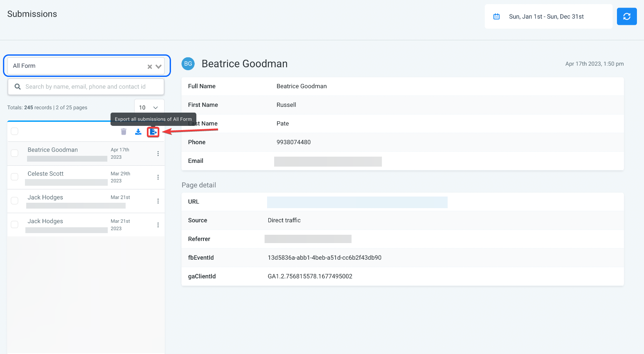Click the Apr 17th 2023, 1:50 pm timestamp

click(594, 64)
